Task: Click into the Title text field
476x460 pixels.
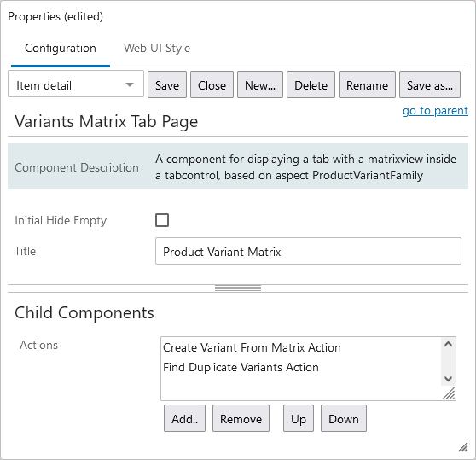Action: (x=308, y=252)
